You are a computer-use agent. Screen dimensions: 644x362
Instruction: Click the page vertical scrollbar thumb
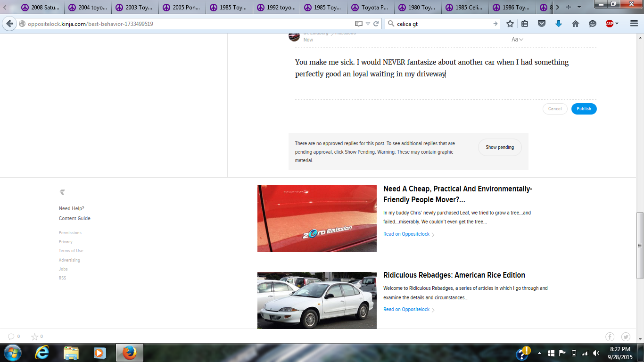coord(640,245)
